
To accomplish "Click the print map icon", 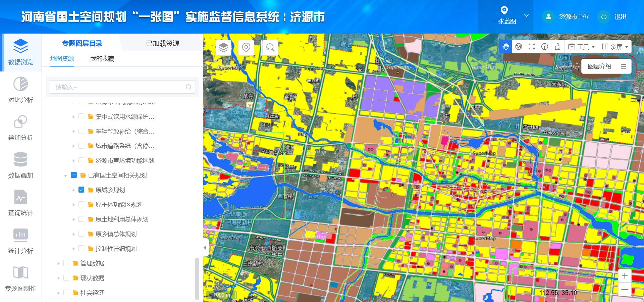I will 558,47.
